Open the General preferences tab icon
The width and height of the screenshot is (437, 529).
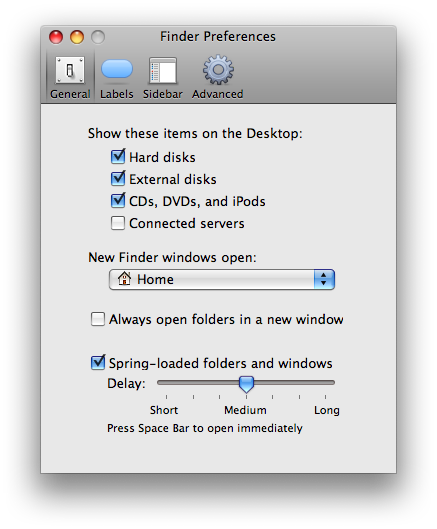[x=70, y=70]
